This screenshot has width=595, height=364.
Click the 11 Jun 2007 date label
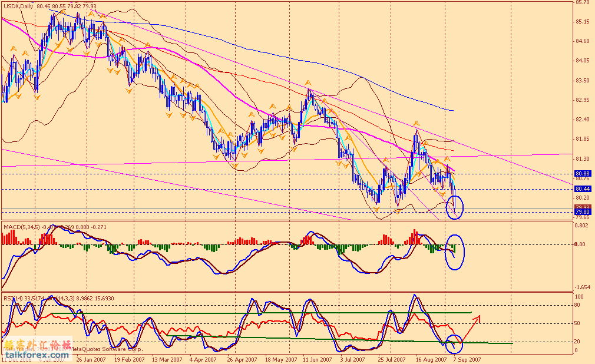318,359
